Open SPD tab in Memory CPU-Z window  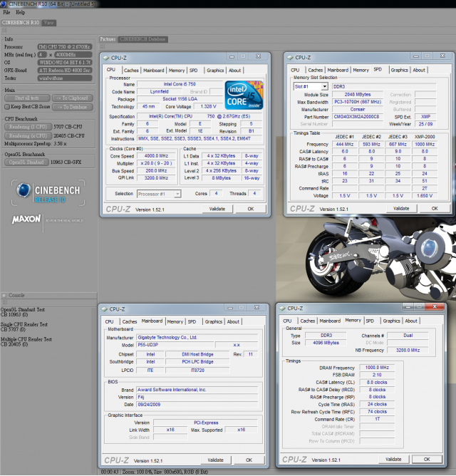click(x=370, y=321)
